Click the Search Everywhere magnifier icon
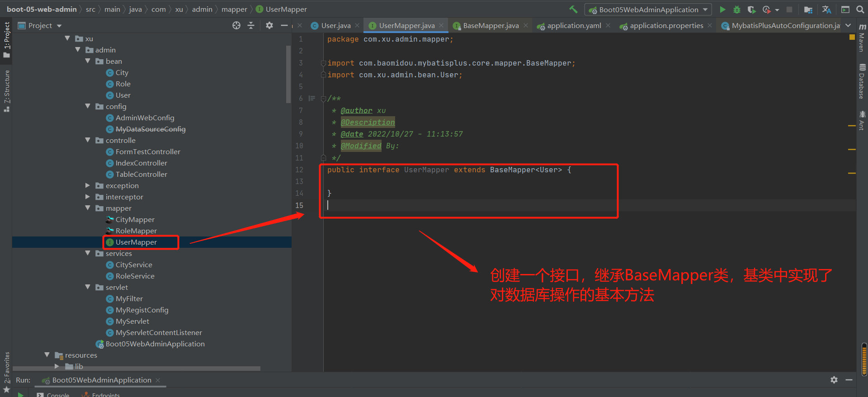Screen dimensions: 868x397 (860, 9)
